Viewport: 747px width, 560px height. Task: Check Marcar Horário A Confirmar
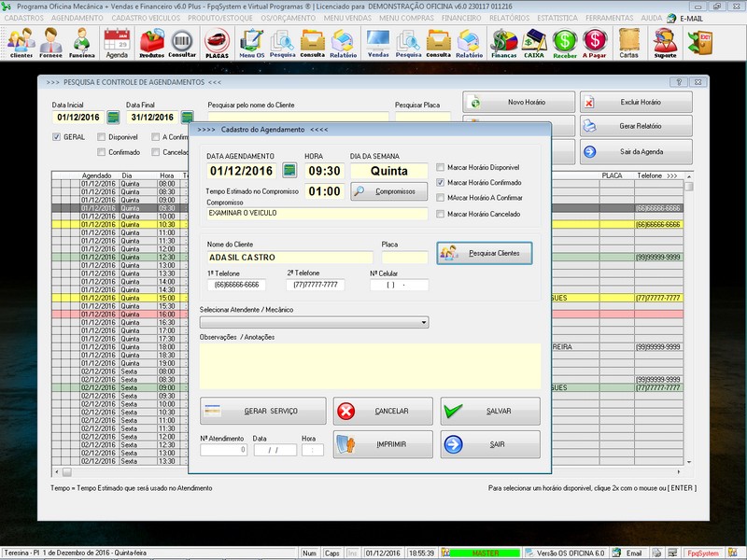tap(440, 198)
